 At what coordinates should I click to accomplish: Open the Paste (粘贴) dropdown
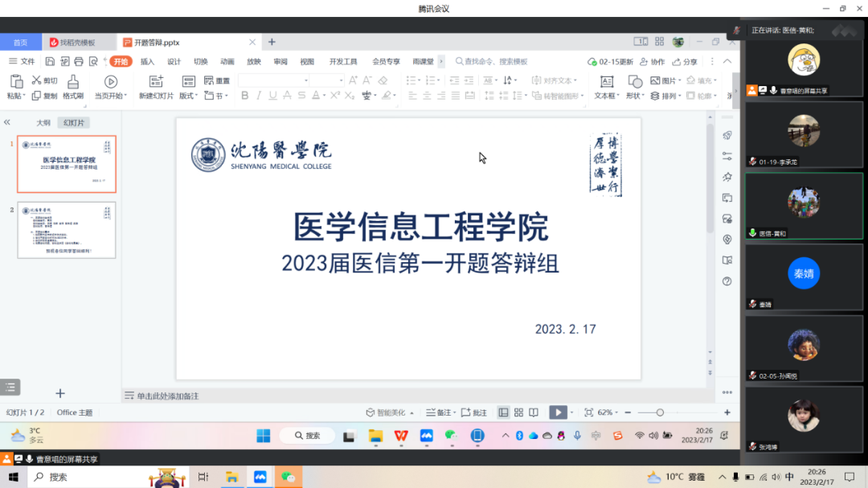coord(16,96)
